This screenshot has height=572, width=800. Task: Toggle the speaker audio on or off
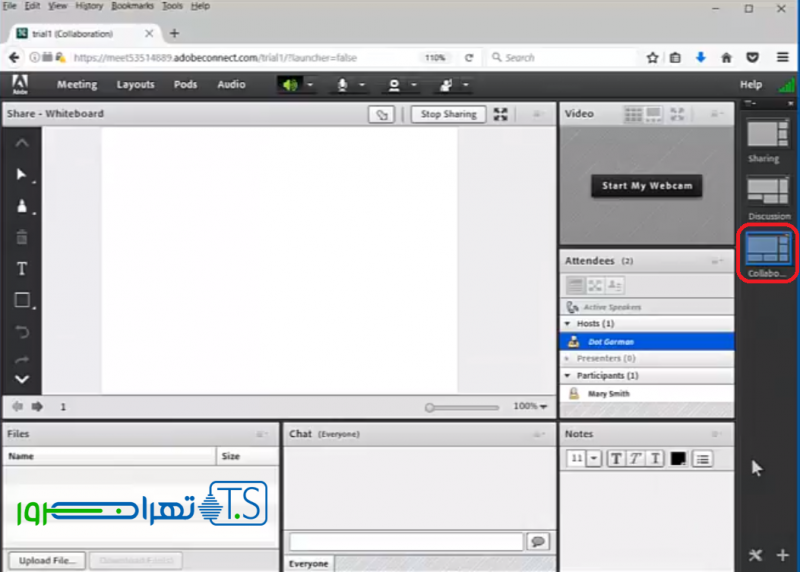point(290,85)
